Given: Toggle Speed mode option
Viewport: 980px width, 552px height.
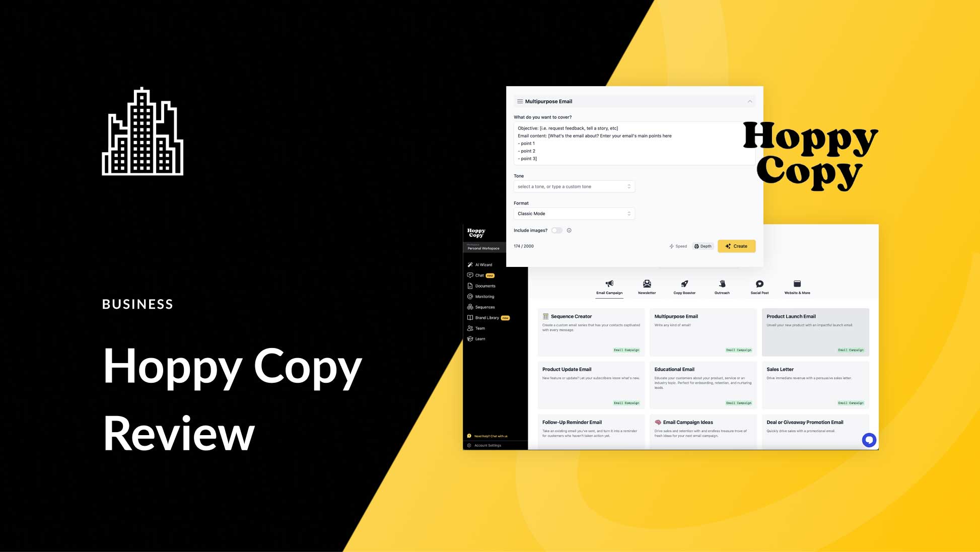Looking at the screenshot, I should (677, 246).
